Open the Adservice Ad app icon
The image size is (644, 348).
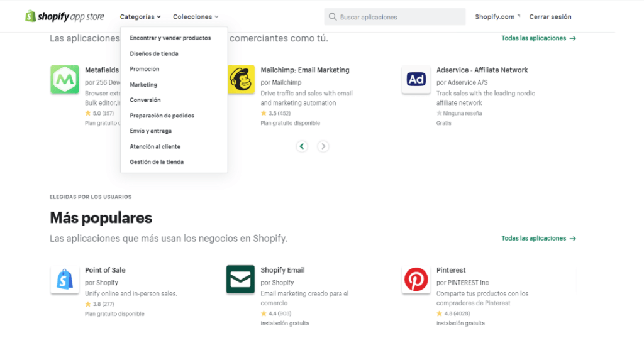coord(416,79)
